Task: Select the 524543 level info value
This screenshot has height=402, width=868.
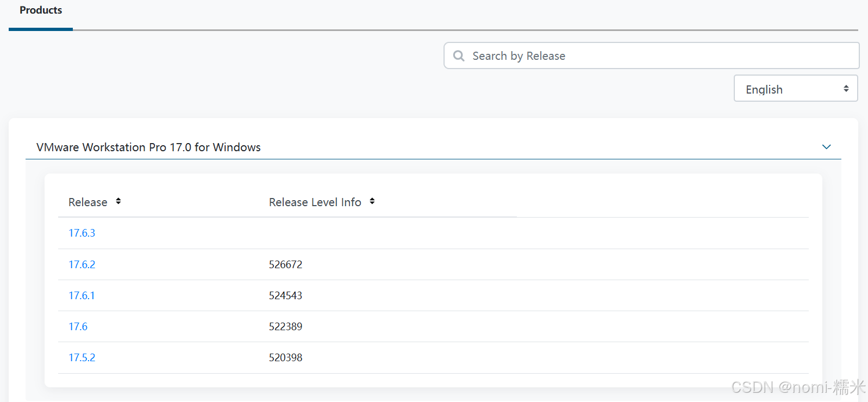Action: [x=285, y=295]
